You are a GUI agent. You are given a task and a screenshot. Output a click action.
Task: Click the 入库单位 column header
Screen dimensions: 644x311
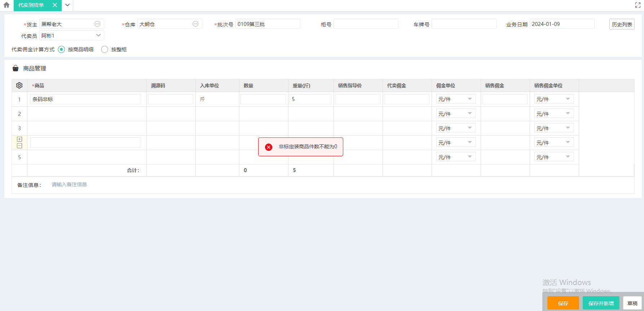(x=217, y=86)
